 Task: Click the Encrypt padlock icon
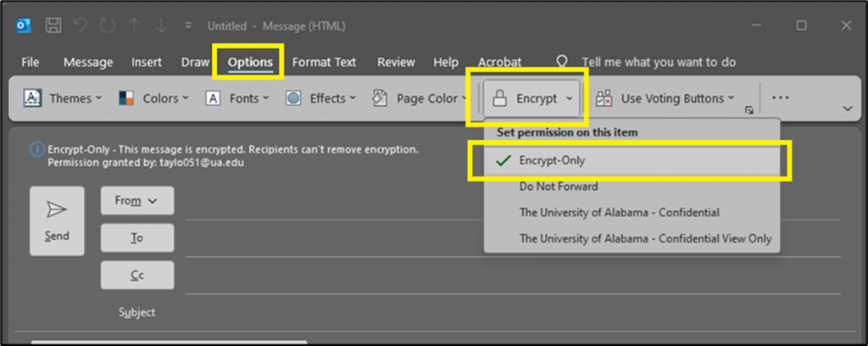tap(500, 98)
